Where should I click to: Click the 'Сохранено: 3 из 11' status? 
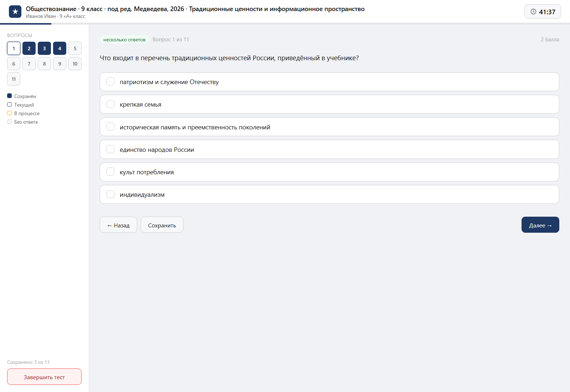pyautogui.click(x=28, y=362)
